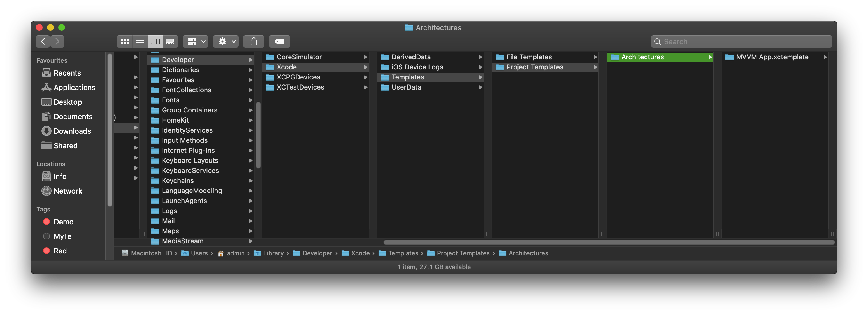This screenshot has height=315, width=868.
Task: Select column view toggle button
Action: point(155,41)
